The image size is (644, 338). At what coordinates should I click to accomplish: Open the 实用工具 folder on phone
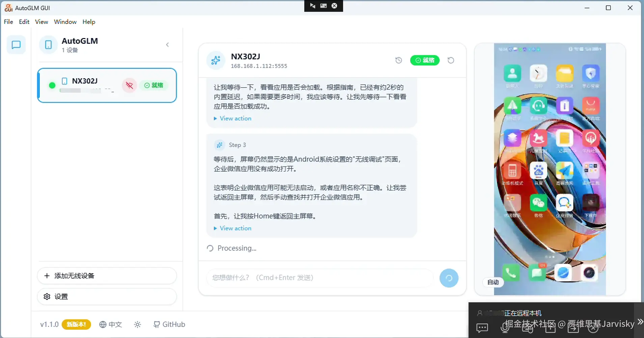591,171
